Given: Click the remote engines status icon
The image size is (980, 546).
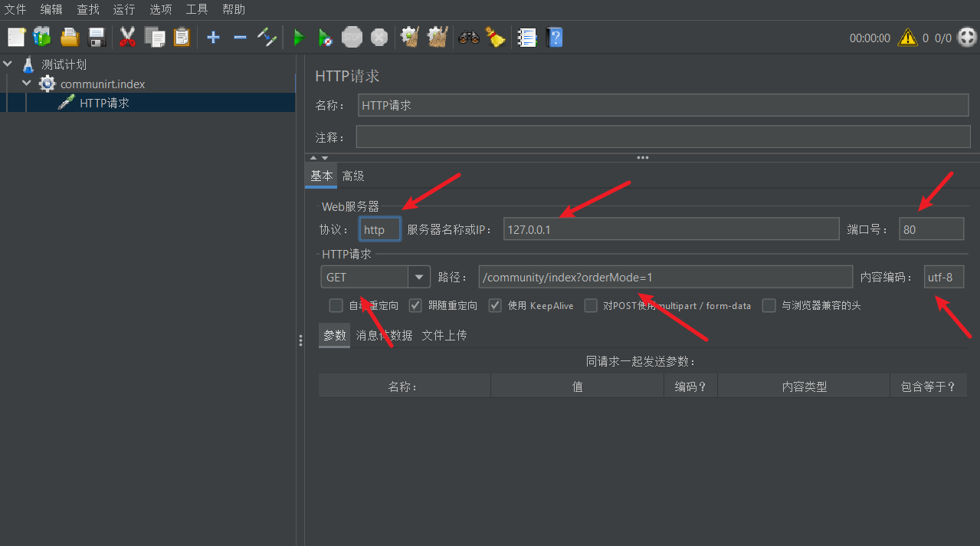Looking at the screenshot, I should tap(968, 37).
